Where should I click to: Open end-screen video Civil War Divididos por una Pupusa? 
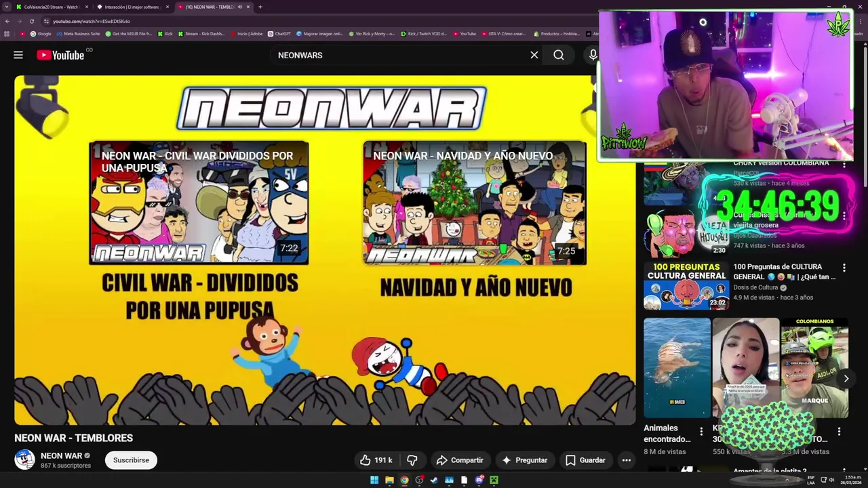coord(199,203)
